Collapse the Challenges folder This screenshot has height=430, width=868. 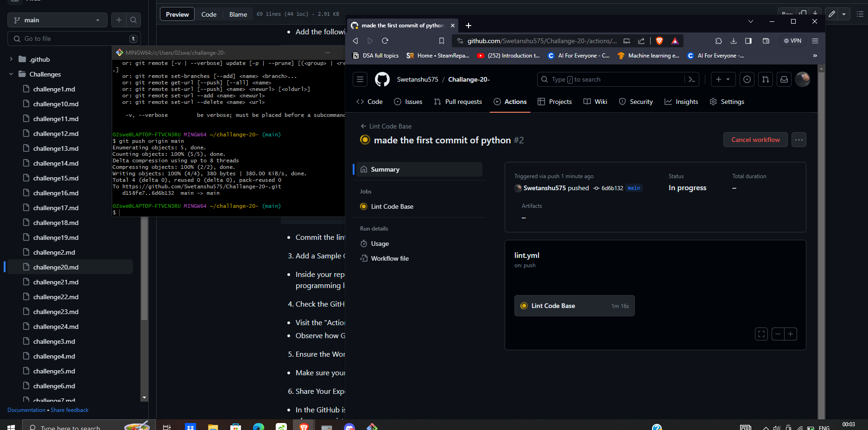tap(11, 74)
